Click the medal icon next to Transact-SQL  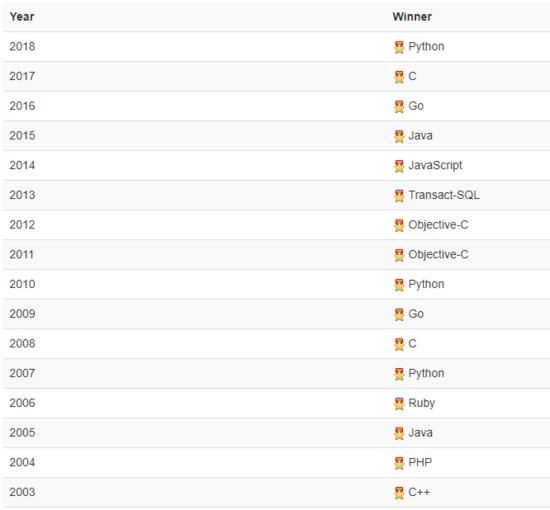399,195
